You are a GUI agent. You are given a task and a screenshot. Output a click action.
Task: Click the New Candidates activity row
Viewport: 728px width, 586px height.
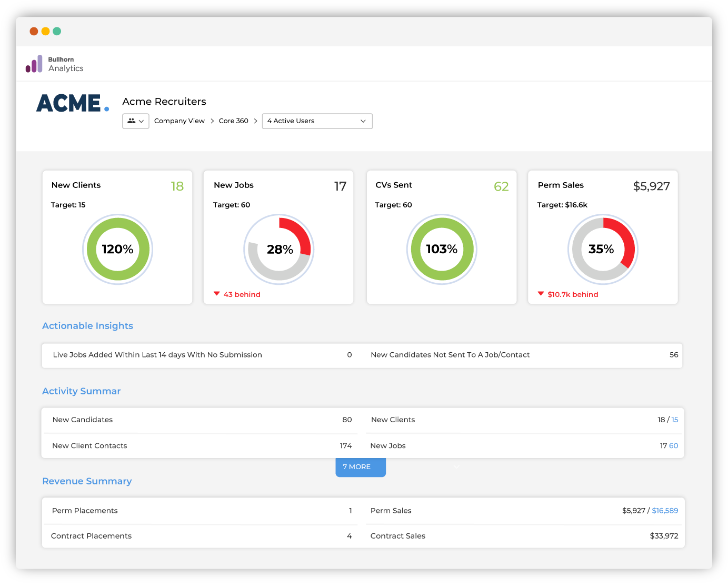tap(202, 420)
